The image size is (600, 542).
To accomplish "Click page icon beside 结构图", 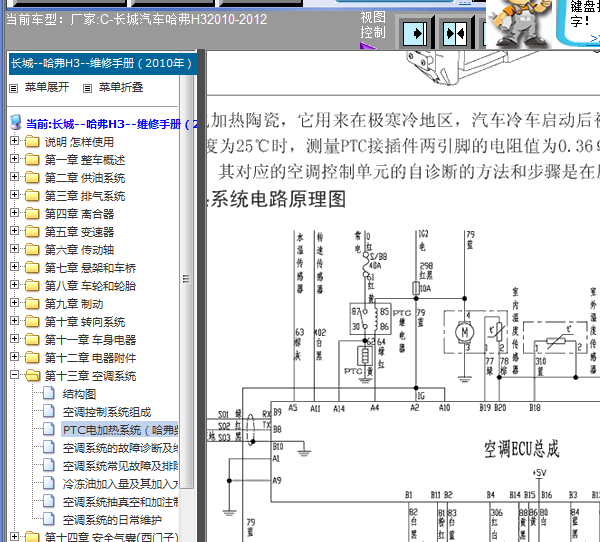I will pos(49,393).
